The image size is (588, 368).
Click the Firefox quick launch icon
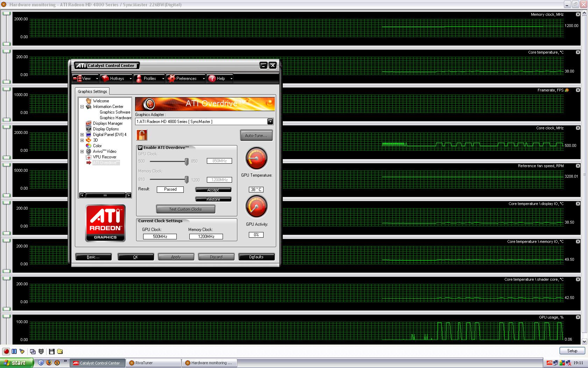pos(49,363)
